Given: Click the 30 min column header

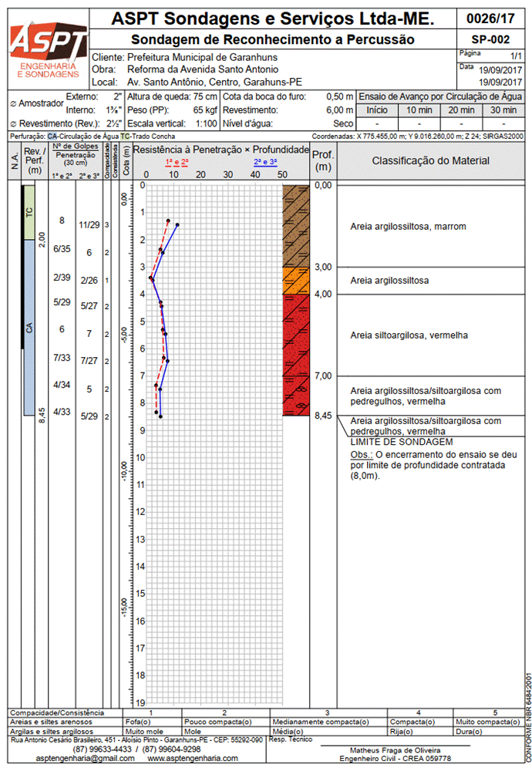Looking at the screenshot, I should click(503, 109).
